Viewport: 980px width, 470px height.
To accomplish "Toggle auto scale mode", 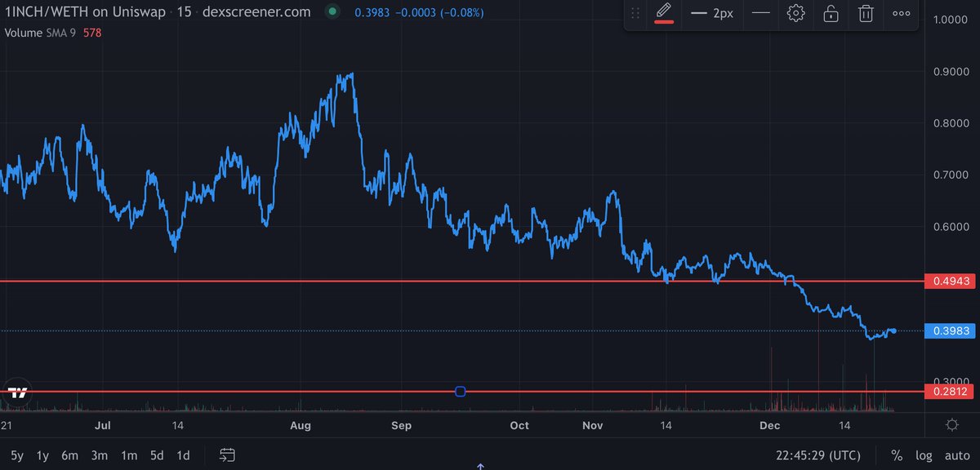I will (956, 454).
